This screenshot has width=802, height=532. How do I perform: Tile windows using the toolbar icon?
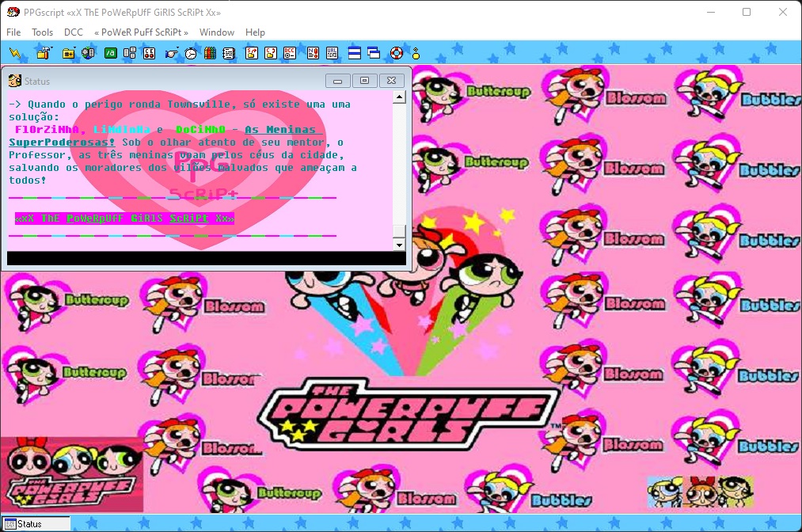tap(355, 53)
